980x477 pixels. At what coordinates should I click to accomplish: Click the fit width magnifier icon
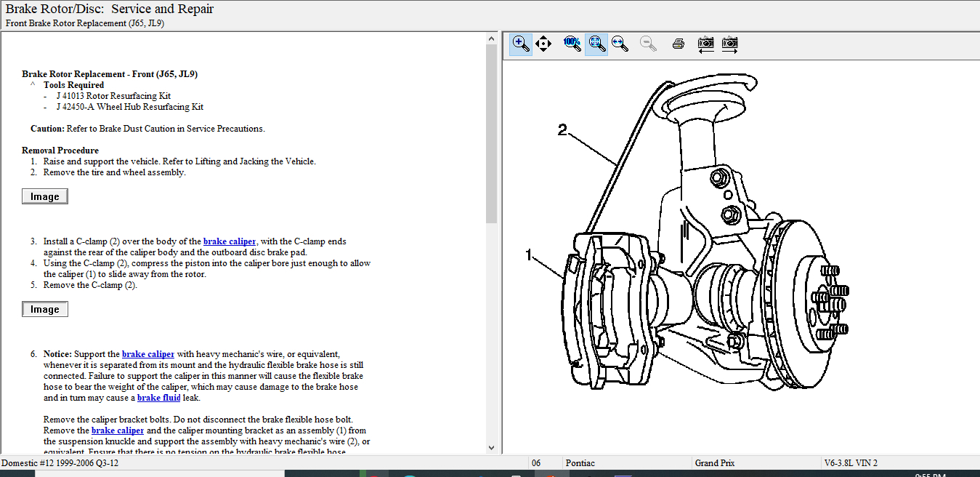click(x=620, y=44)
